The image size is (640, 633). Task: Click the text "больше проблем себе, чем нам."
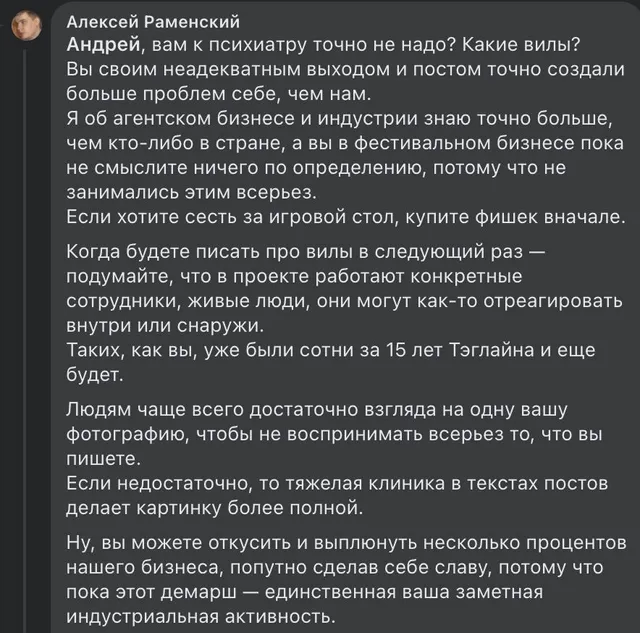[x=219, y=94]
